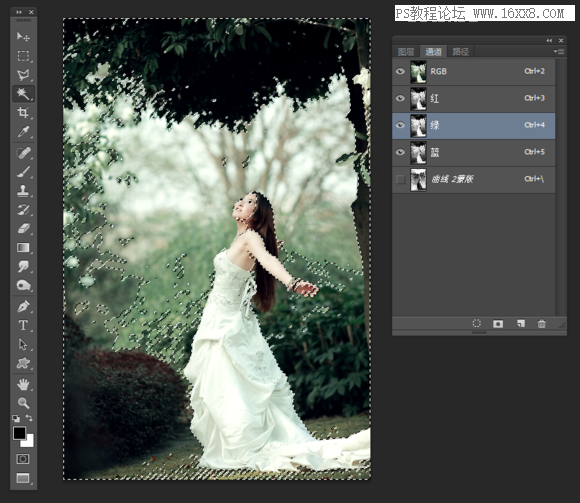This screenshot has height=503, width=580.
Task: Open the Channels panel flyout menu
Action: click(559, 51)
